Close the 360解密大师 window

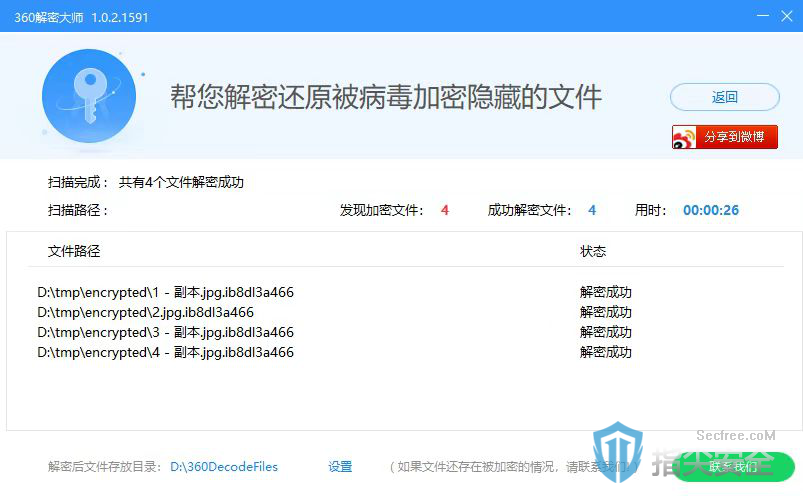pyautogui.click(x=787, y=16)
